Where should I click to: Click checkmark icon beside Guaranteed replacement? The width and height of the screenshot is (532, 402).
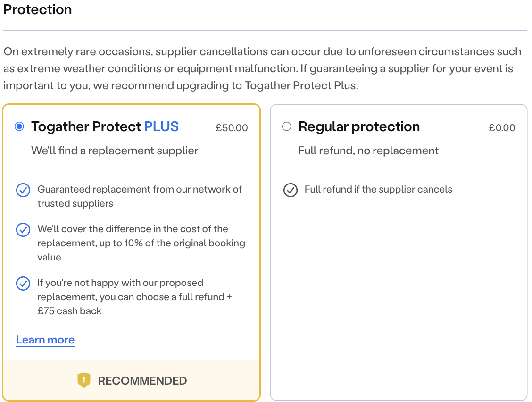point(23,190)
